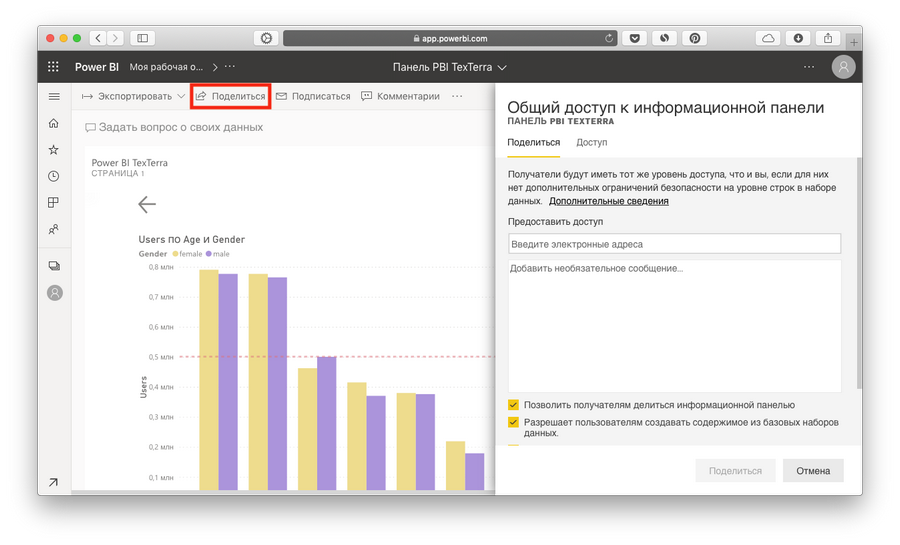The image size is (900, 545).
Task: Open Комментарии in the toolbar
Action: tap(401, 96)
